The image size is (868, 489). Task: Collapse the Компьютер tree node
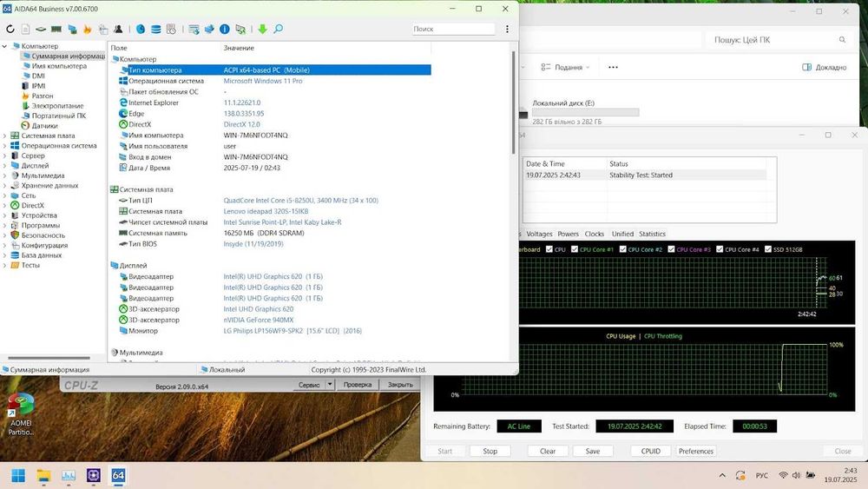(x=5, y=46)
